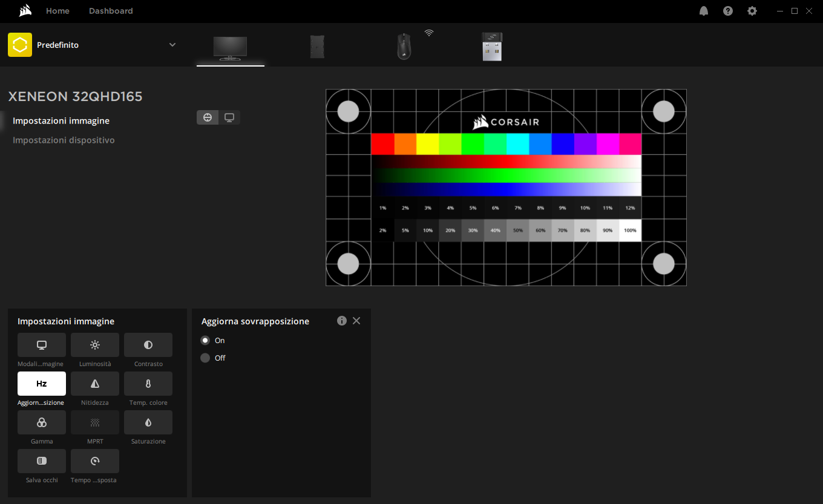Click the CORSAIR logo in test pattern
Image resolution: width=823 pixels, height=504 pixels.
pyautogui.click(x=506, y=122)
